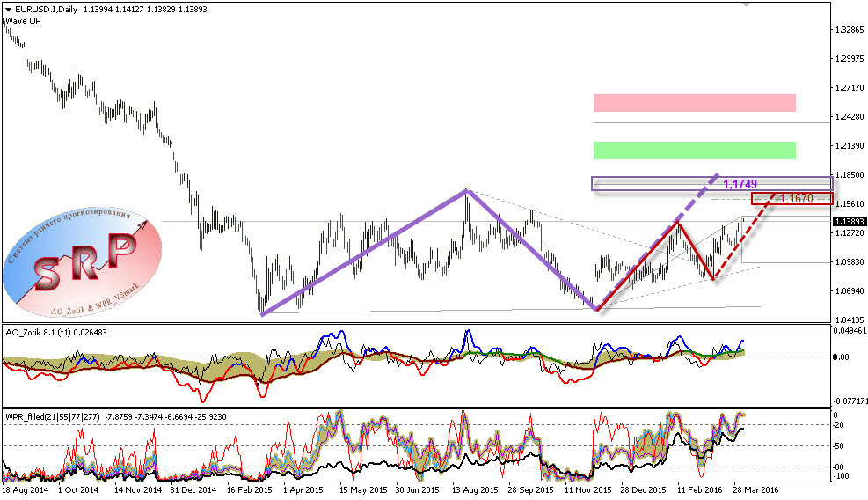Viewport: 868px width, 500px height.
Task: Click the 1.04135 price axis label
Action: pos(848,320)
